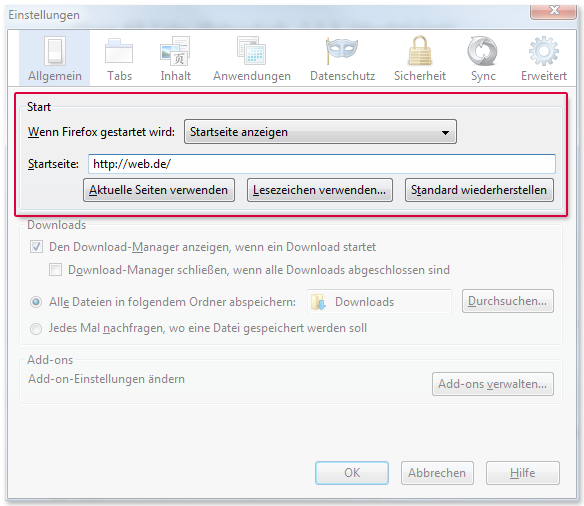This screenshot has width=584, height=506.
Task: Click Standard wiederherstellen button
Action: 479,190
